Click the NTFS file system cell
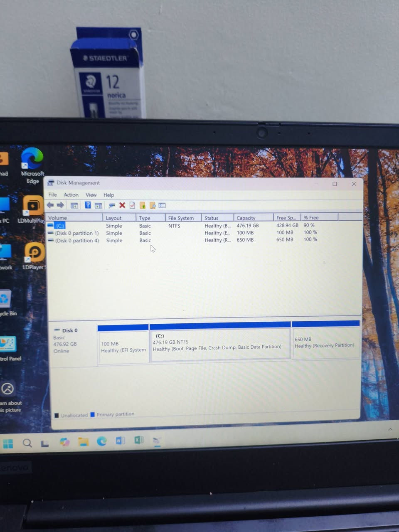 tap(174, 226)
